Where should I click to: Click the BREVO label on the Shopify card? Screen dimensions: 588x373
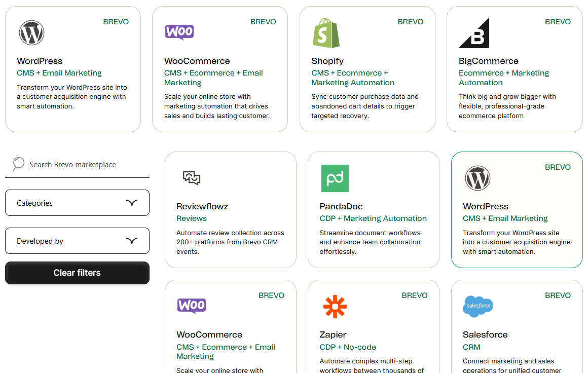click(410, 22)
